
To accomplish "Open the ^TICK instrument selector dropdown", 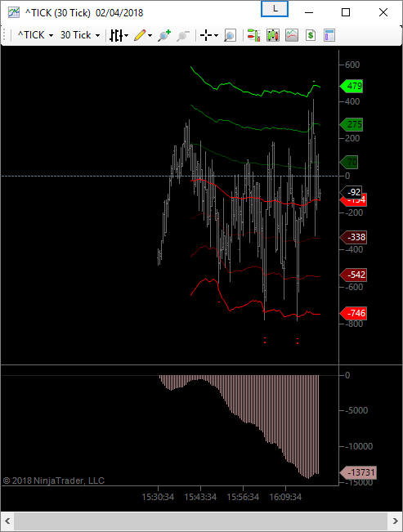I will pyautogui.click(x=35, y=35).
